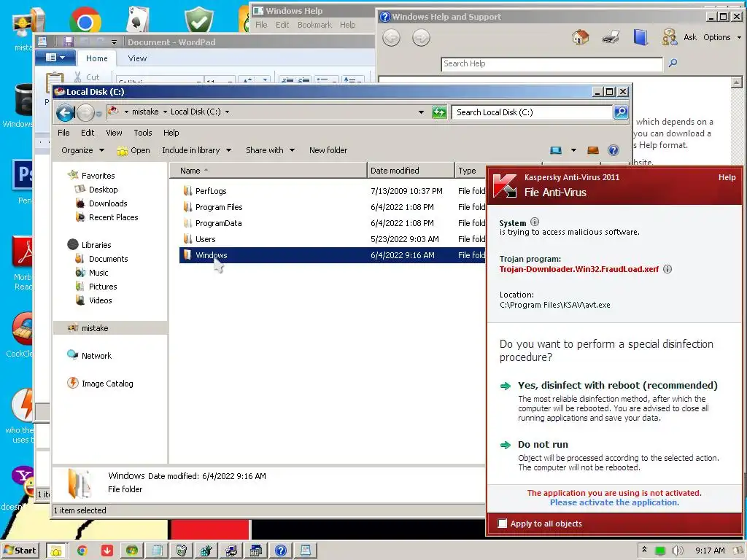Sort by Date modified column header

(x=411, y=171)
